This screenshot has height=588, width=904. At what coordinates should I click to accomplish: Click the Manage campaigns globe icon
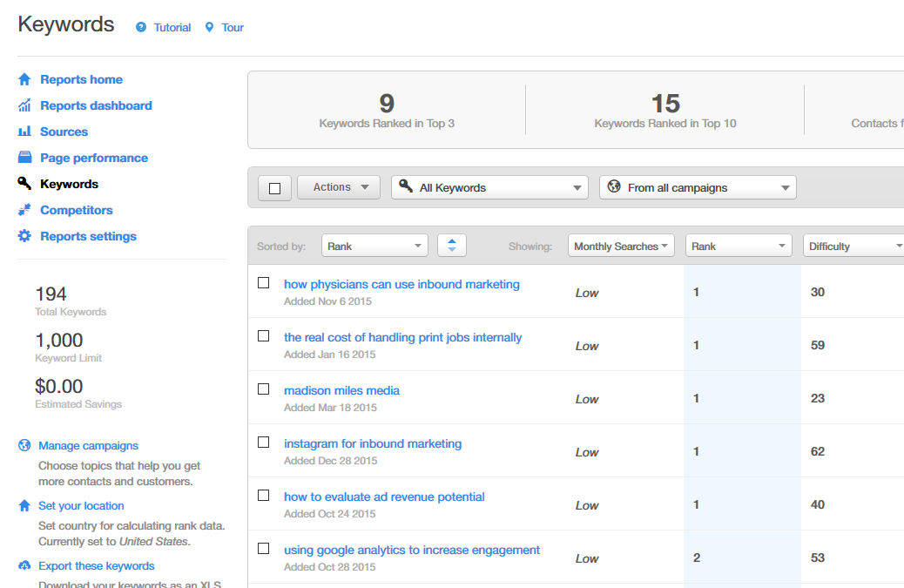[x=24, y=445]
